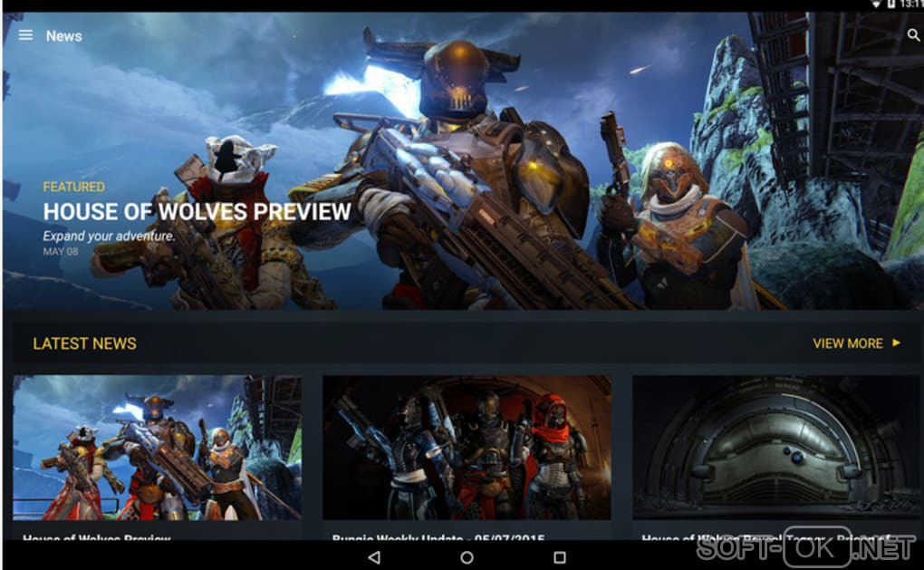Click the MAY 08 date
Viewport: 924px width, 570px height.
pos(60,252)
